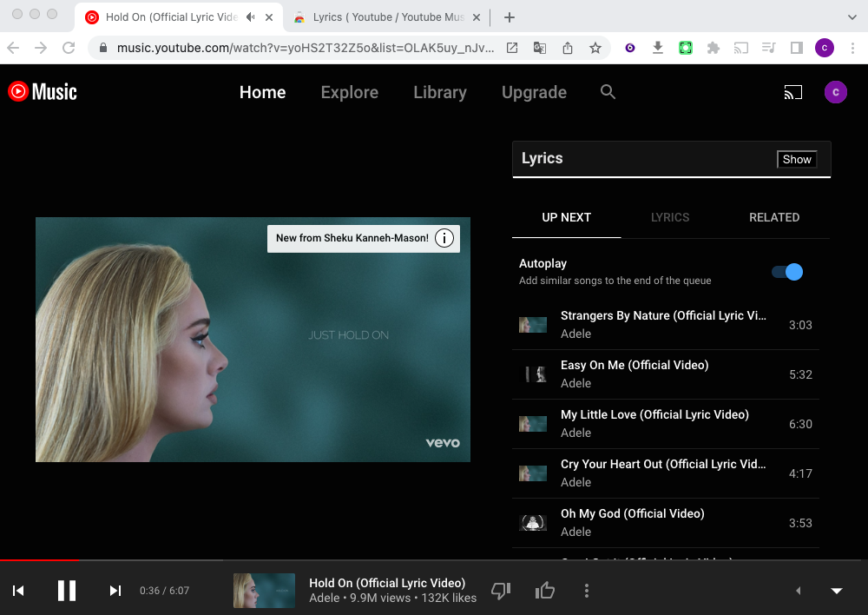This screenshot has height=615, width=868.
Task: Expand the volume controls arrow
Action: (x=798, y=591)
